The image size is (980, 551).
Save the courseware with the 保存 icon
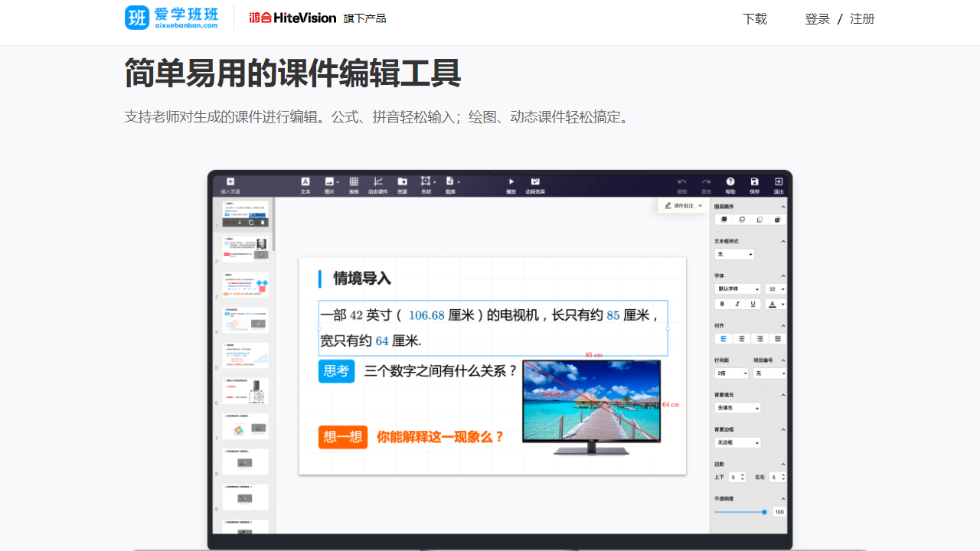[756, 184]
